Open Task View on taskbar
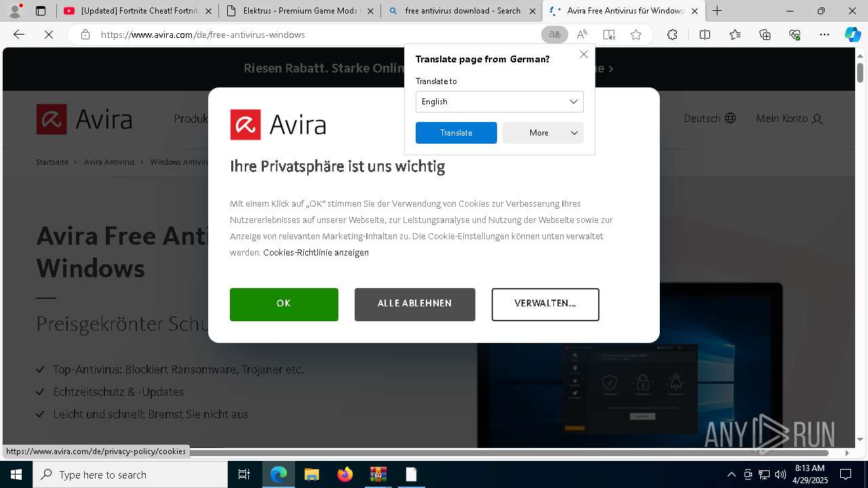868x488 pixels. coord(244,474)
